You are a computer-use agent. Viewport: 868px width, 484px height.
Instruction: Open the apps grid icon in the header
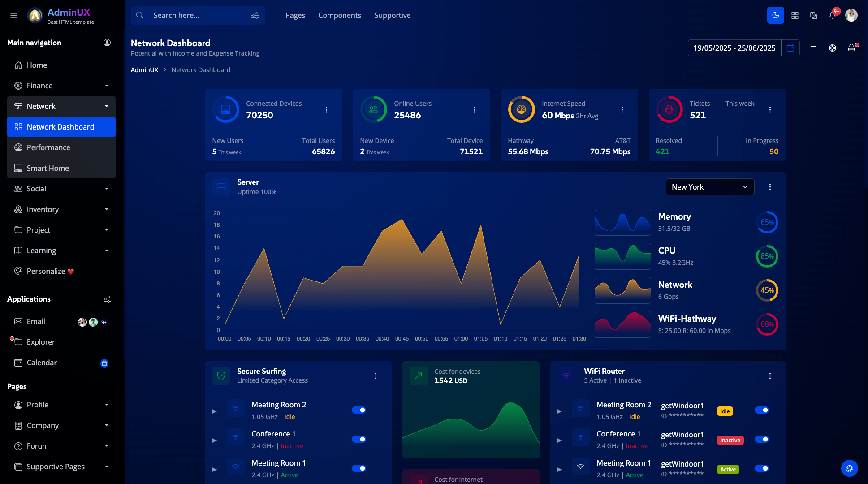coord(795,15)
